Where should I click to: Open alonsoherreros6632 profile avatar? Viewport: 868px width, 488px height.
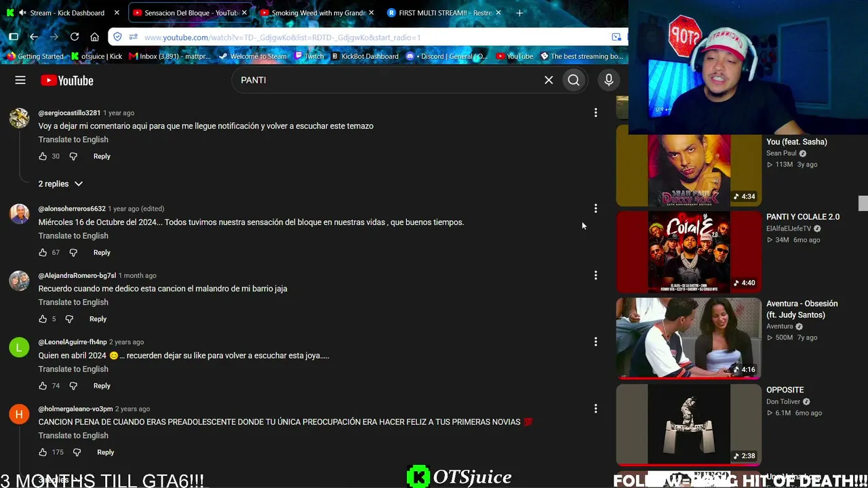19,214
